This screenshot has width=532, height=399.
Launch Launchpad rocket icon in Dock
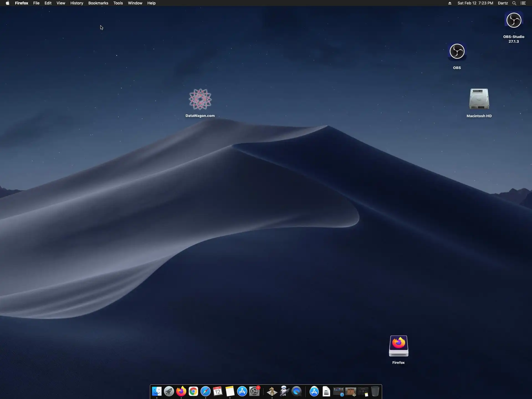click(x=169, y=391)
